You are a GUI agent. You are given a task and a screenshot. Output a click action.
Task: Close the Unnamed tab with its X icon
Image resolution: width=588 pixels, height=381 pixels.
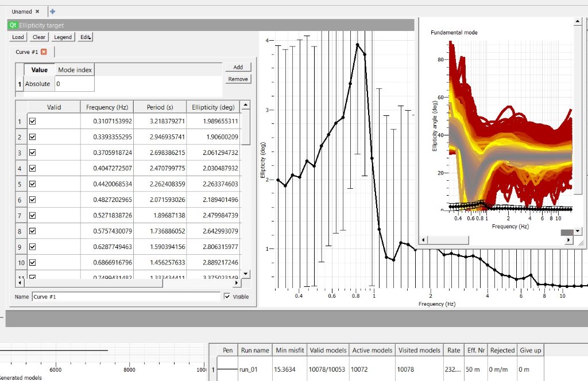(37, 11)
